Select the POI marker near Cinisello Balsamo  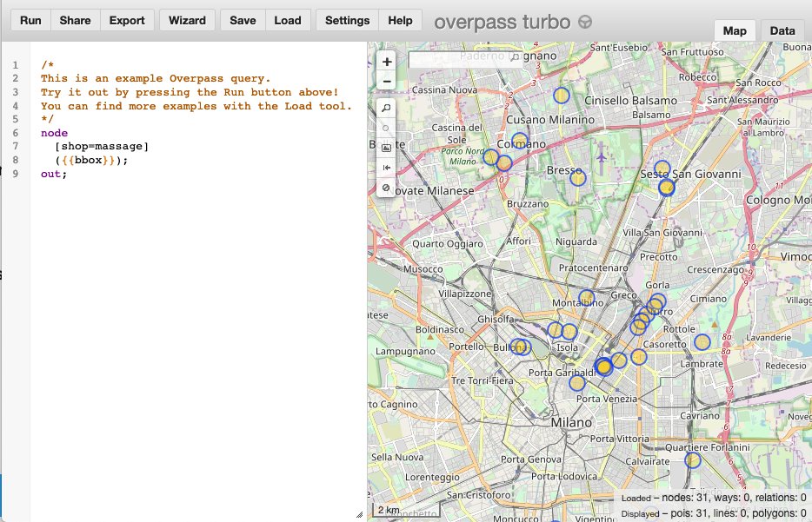[x=562, y=96]
